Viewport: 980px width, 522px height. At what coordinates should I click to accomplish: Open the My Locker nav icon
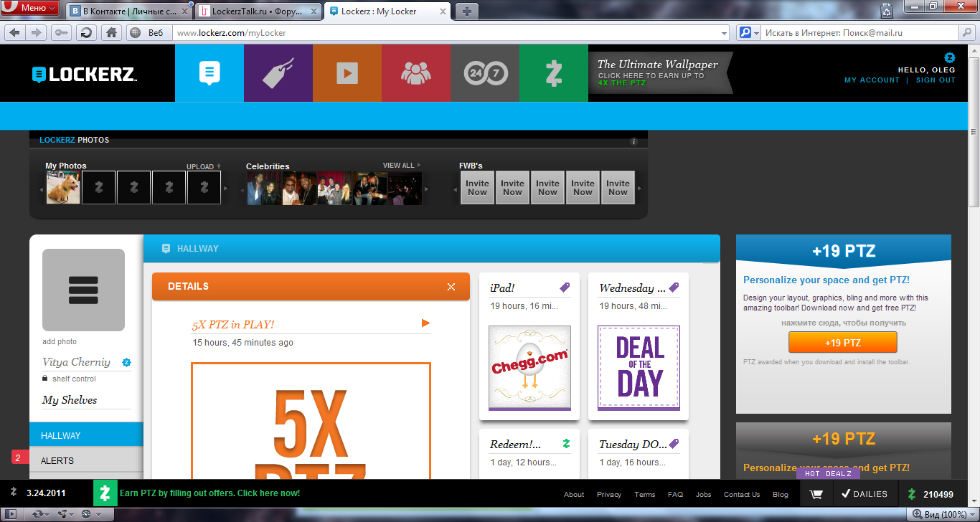click(209, 73)
